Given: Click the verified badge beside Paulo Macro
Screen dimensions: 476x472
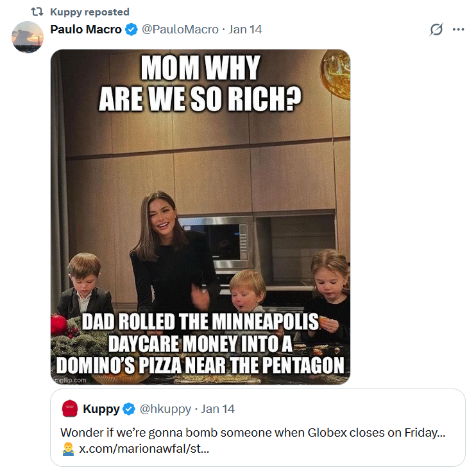Looking at the screenshot, I should point(131,30).
